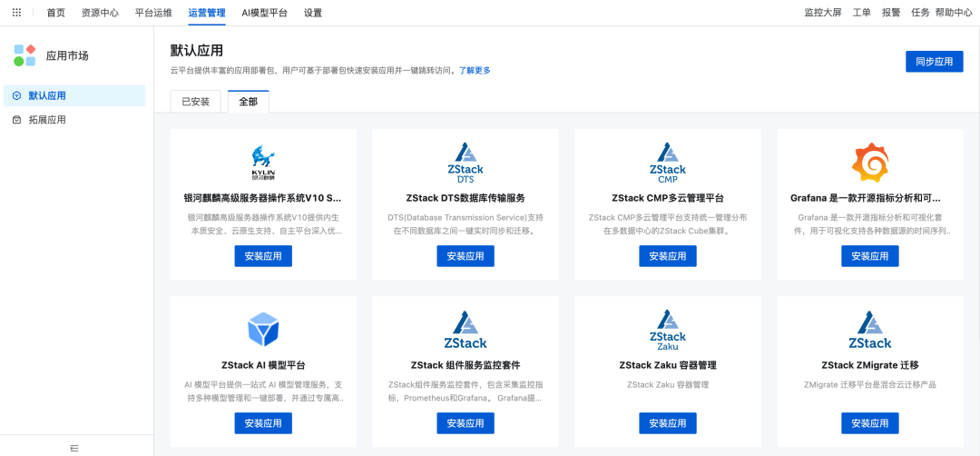The width and height of the screenshot is (980, 456).
Task: Click the 应用市场 colorful logo icon
Action: (25, 55)
